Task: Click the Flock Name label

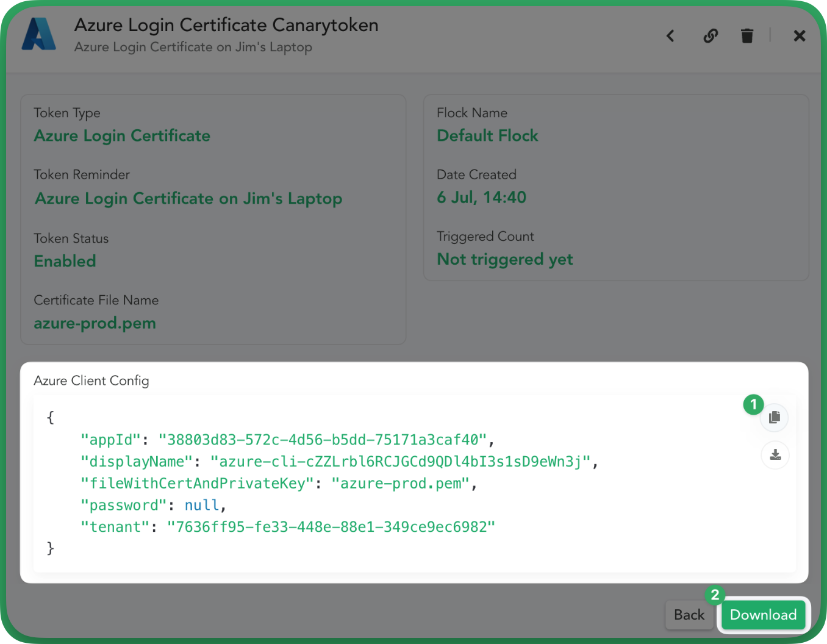Action: click(472, 113)
